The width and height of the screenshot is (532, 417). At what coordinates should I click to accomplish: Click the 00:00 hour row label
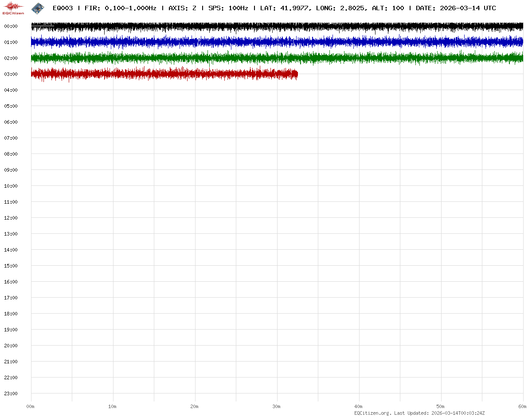point(11,26)
